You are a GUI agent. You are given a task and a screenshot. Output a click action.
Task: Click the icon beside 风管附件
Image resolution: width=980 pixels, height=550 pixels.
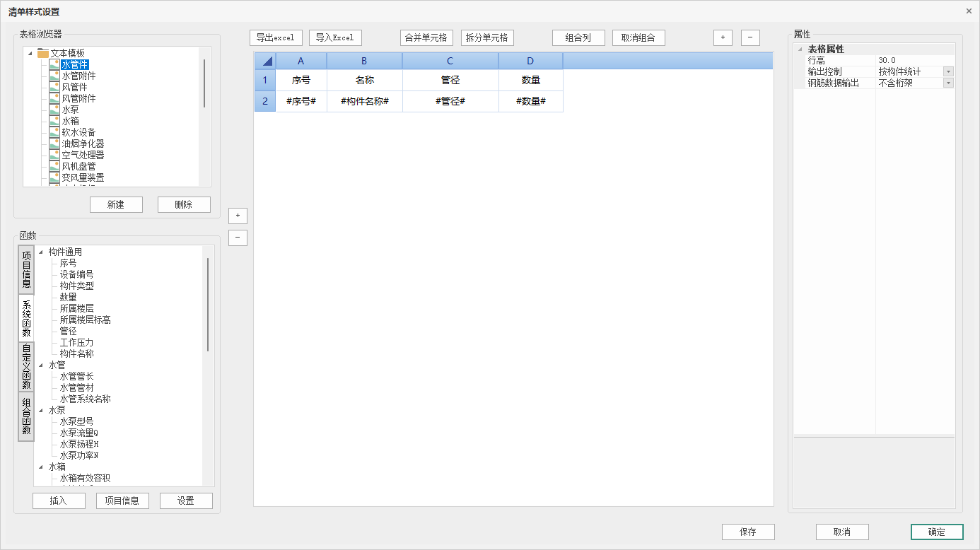click(x=54, y=98)
